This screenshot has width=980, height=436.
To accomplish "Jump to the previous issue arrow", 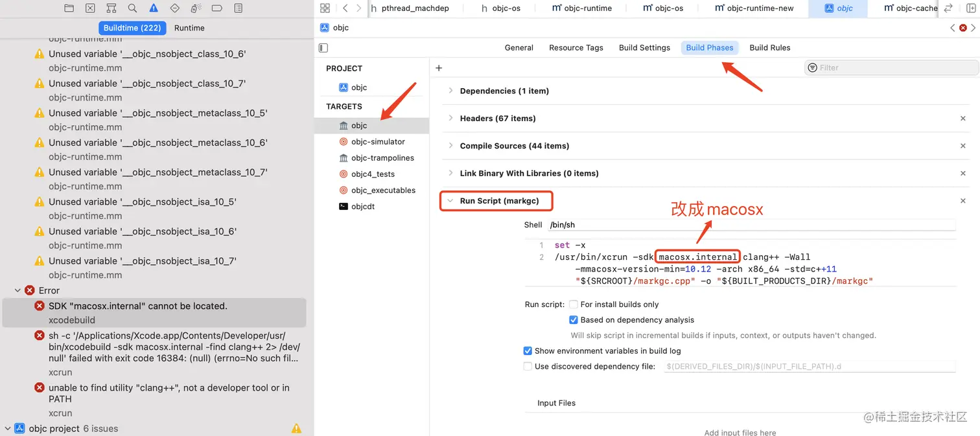I will pyautogui.click(x=952, y=28).
